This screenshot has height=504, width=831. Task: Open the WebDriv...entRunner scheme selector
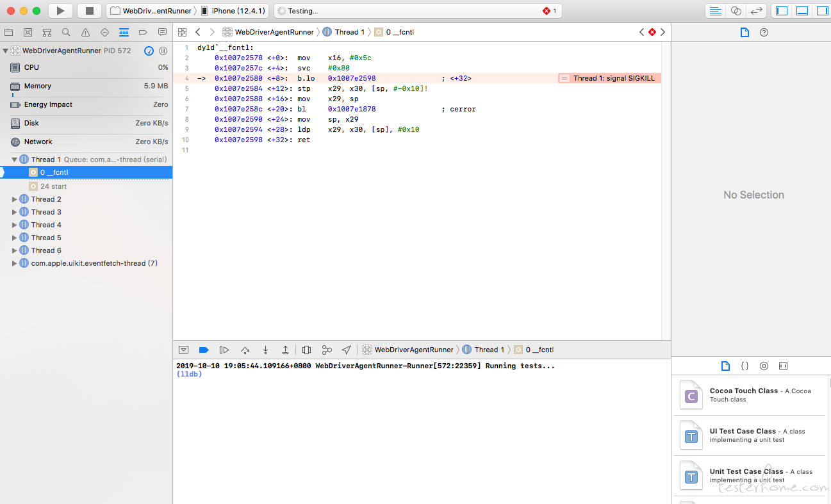pos(151,11)
